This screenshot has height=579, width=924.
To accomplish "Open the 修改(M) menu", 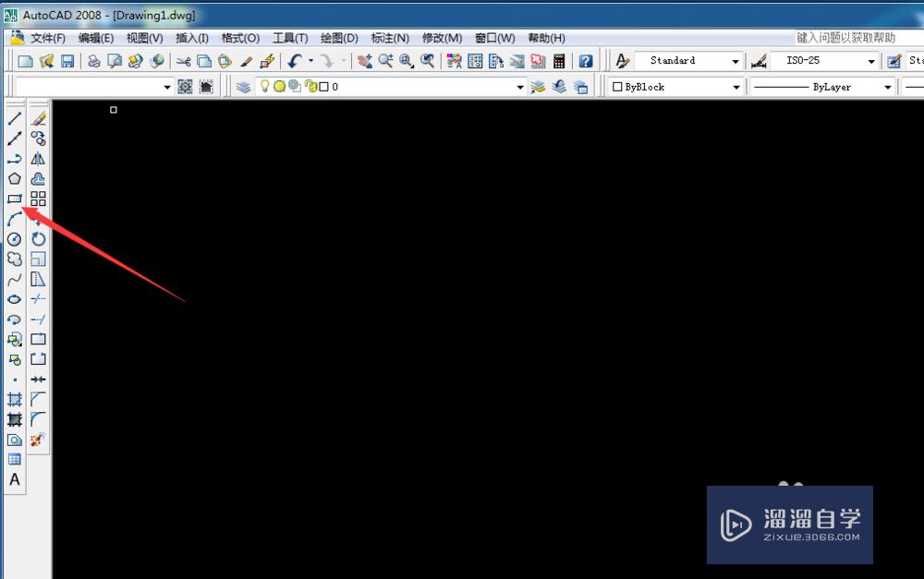I will click(442, 38).
